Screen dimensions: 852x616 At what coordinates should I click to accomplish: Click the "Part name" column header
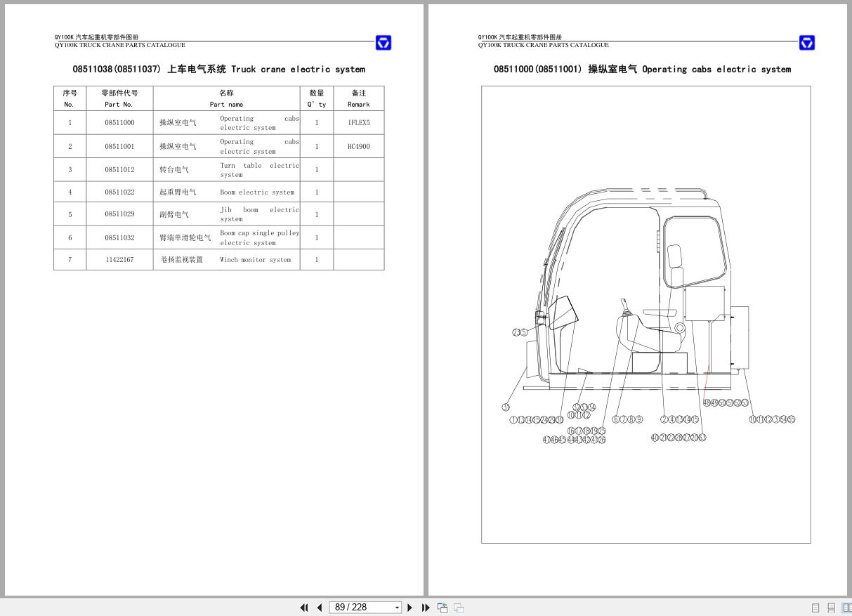pos(226,105)
